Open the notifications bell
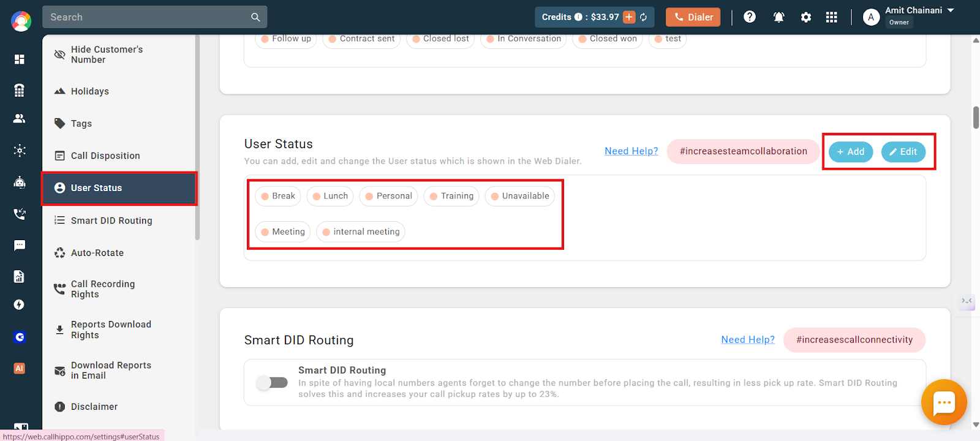The width and height of the screenshot is (980, 441). (x=778, y=17)
